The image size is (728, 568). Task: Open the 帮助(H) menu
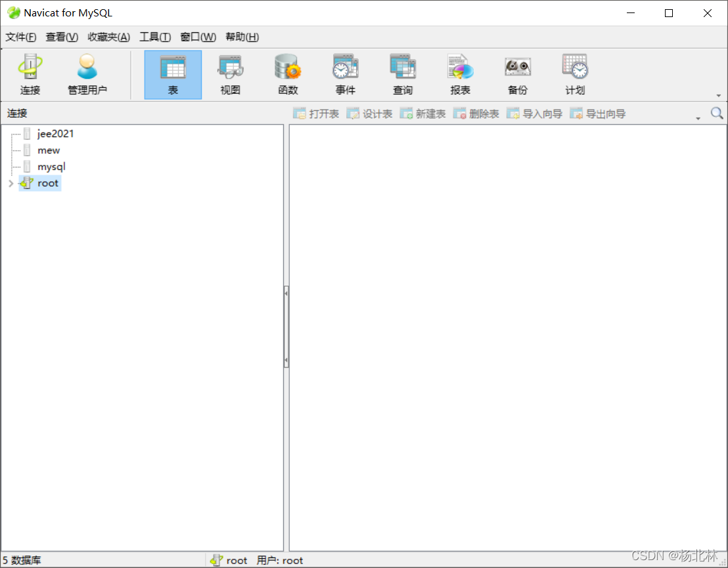(x=242, y=37)
